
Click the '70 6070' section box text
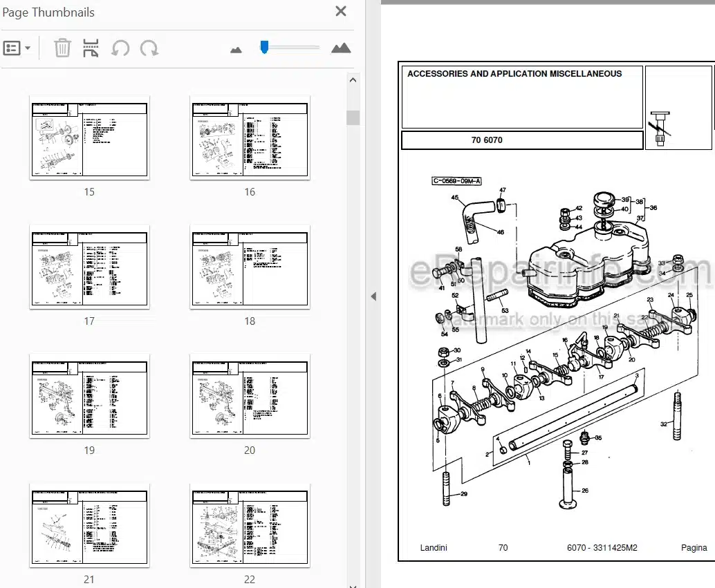click(487, 140)
